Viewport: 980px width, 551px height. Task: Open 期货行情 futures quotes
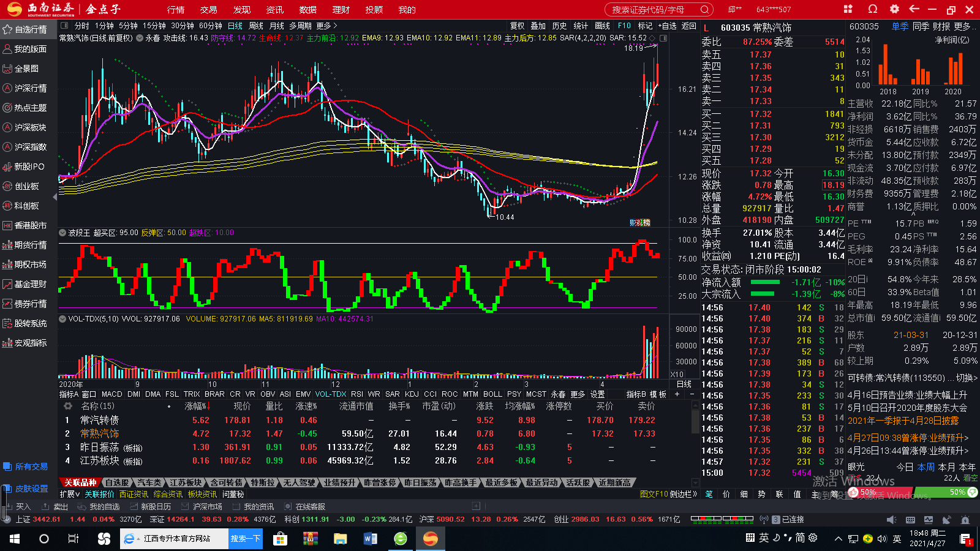[x=24, y=245]
